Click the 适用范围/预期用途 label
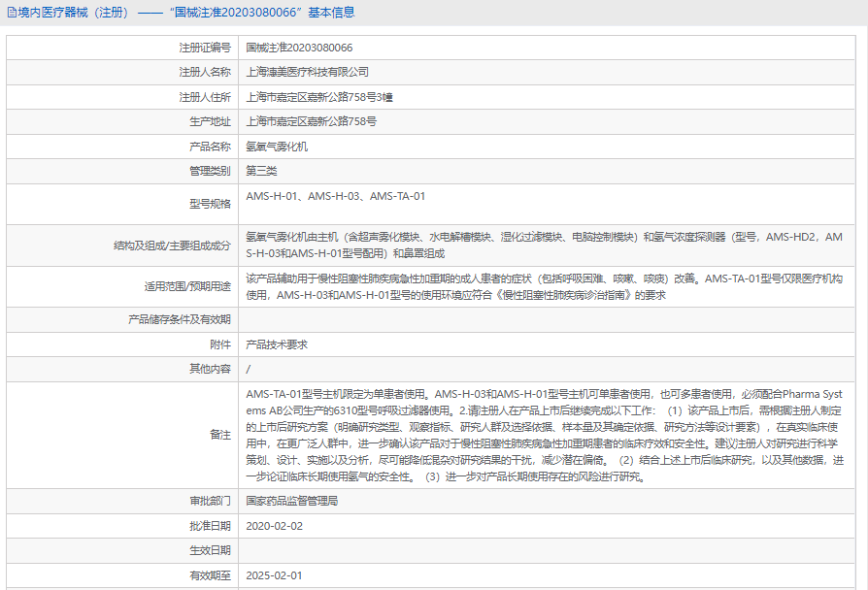 point(187,286)
